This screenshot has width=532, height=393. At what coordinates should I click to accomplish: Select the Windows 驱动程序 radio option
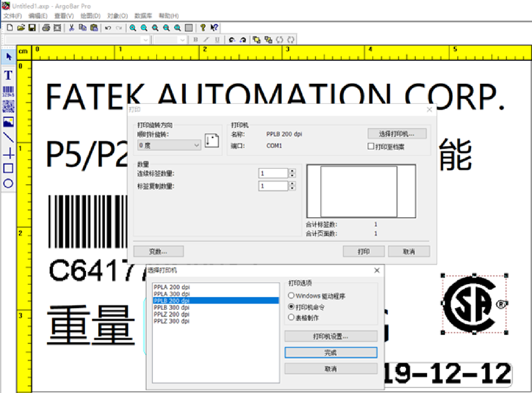(x=291, y=295)
